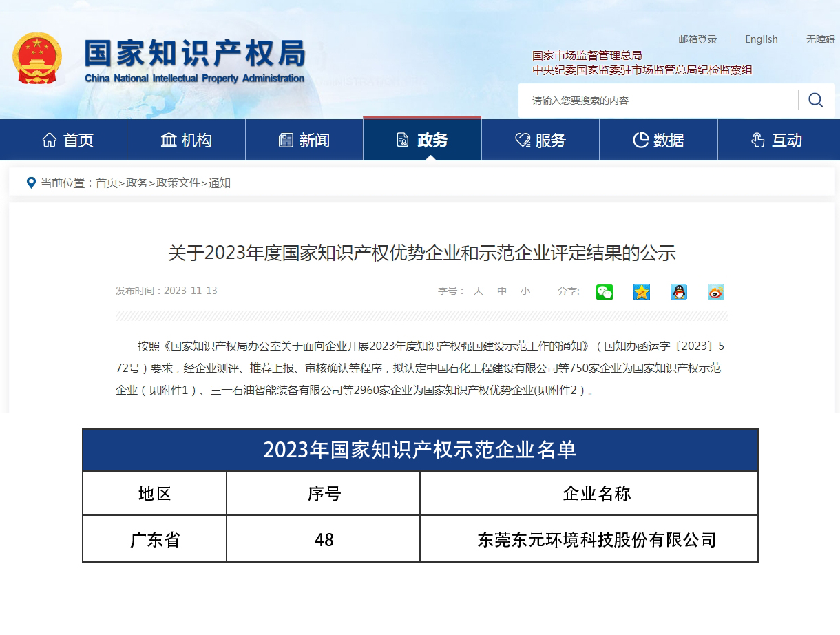Click the location pin icon
The image size is (840, 635).
31,183
